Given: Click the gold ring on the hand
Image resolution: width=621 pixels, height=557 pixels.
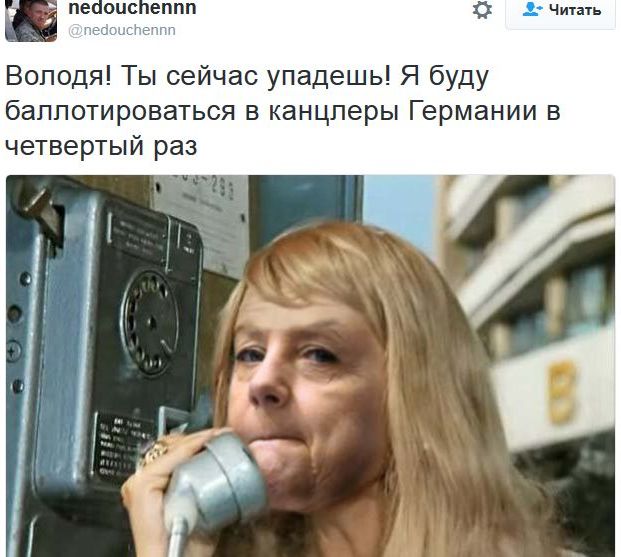Looking at the screenshot, I should click(156, 451).
